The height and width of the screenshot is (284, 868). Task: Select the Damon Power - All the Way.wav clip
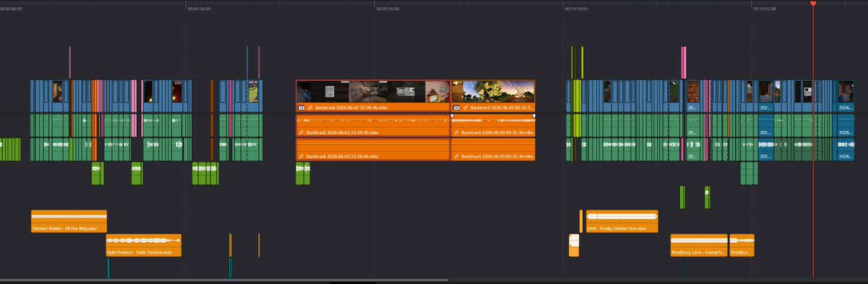[x=69, y=221]
